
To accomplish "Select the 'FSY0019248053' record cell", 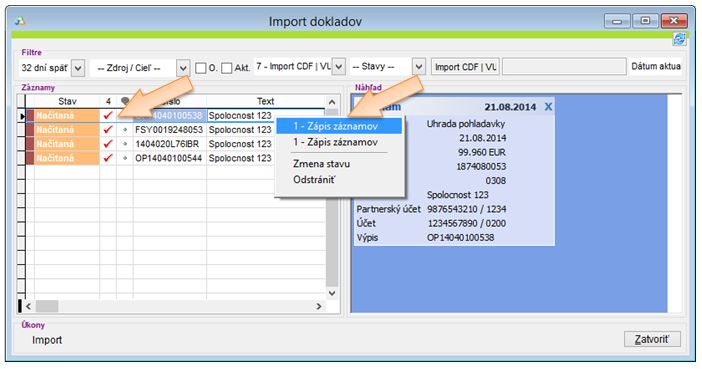I will tap(169, 130).
